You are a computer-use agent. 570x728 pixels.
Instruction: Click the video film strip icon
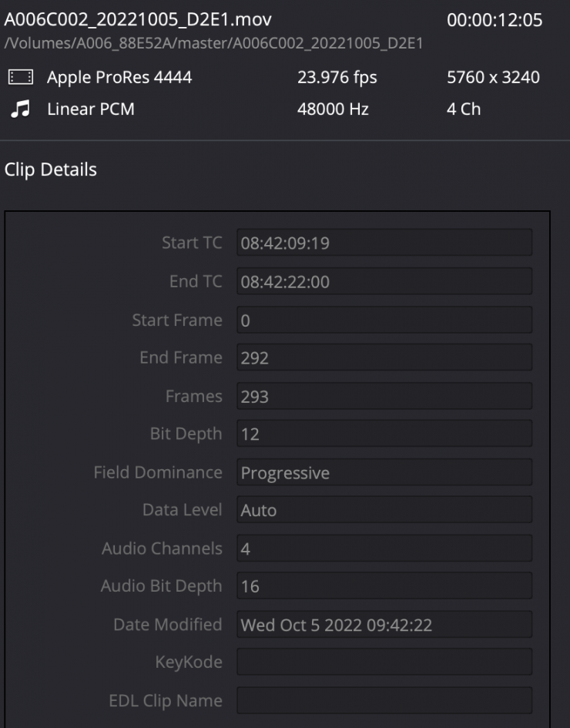pos(21,77)
